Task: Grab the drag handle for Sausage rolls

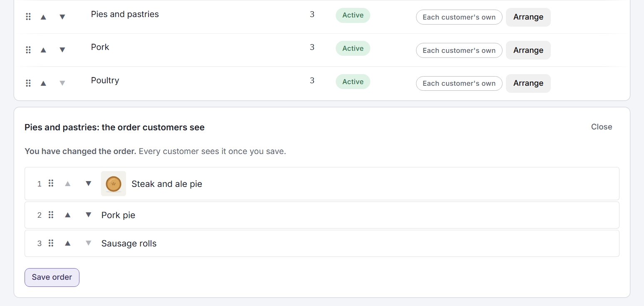Action: [x=51, y=244]
